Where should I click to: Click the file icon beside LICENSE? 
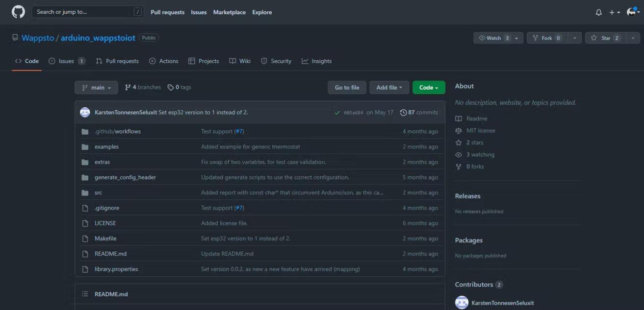[85, 223]
